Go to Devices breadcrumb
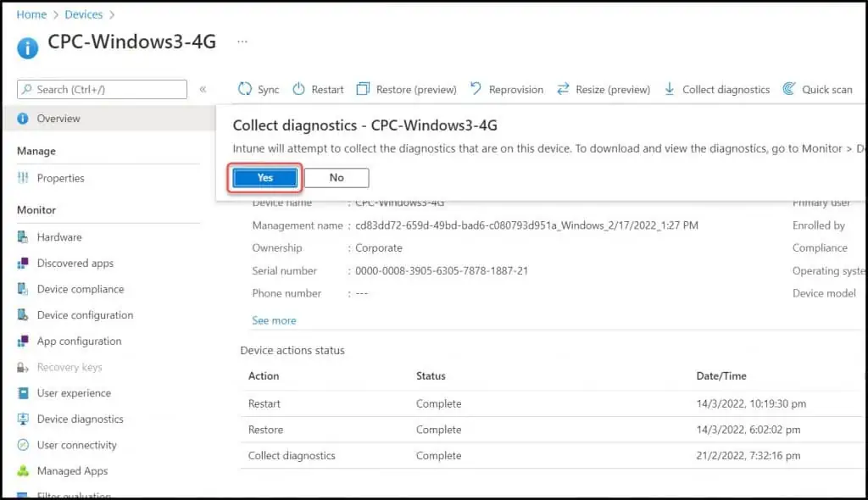 (x=84, y=14)
